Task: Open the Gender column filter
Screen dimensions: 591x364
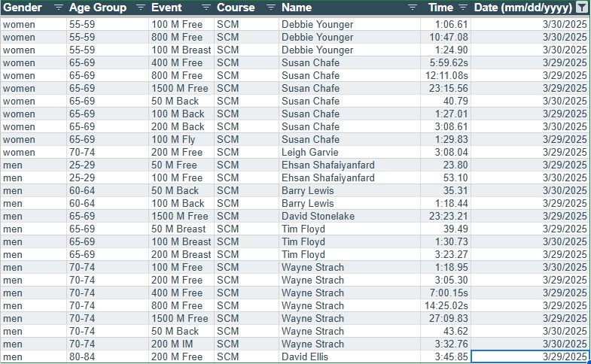Action: 59,8
